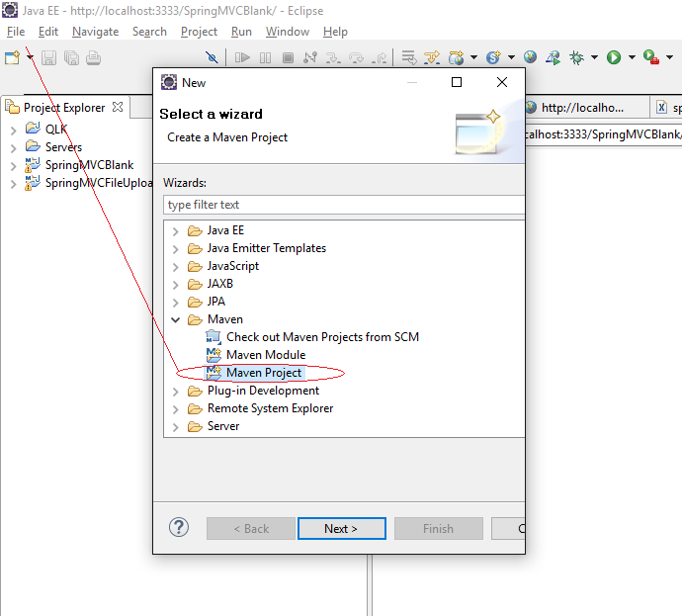Expand the JPA wizard folder

tap(175, 303)
